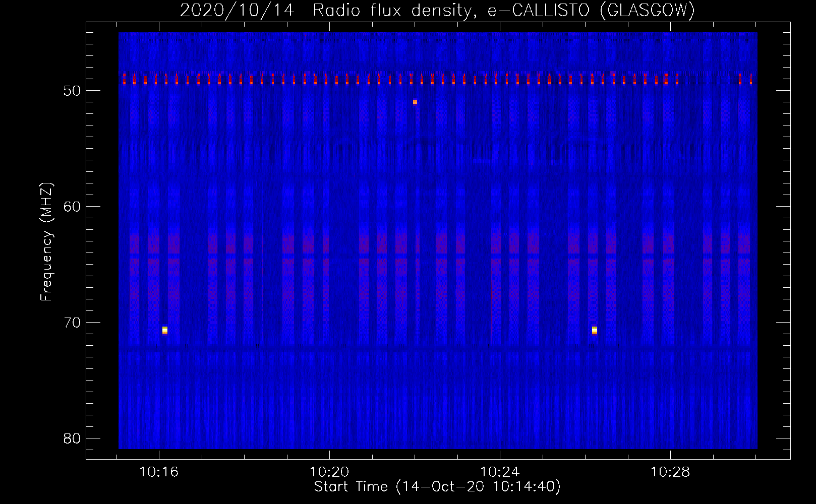Screen dimensions: 816x504
Task: Click the date 2020/10/14 in the title
Action: tap(237, 10)
